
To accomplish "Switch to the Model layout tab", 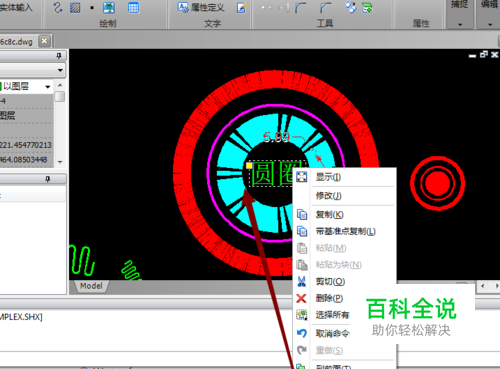I will pyautogui.click(x=91, y=286).
